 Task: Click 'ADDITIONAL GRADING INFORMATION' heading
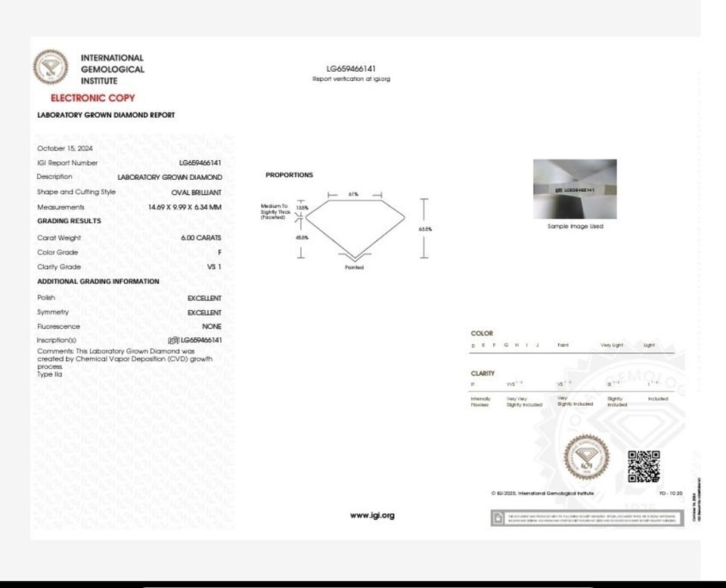pos(98,281)
